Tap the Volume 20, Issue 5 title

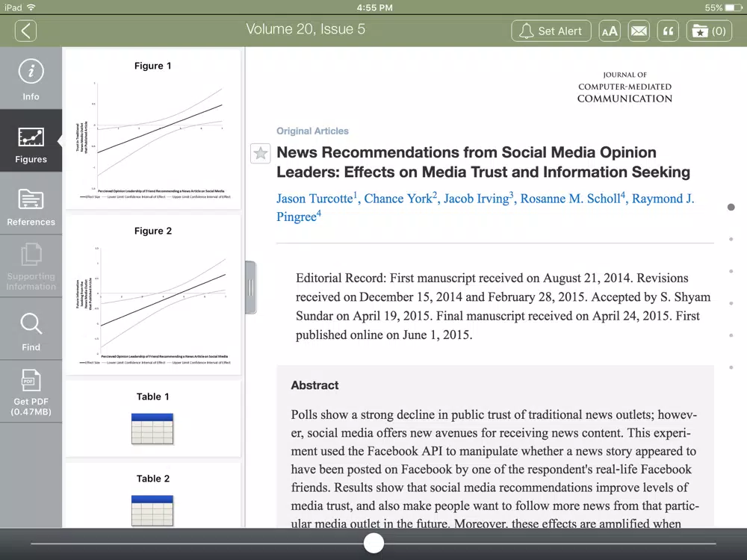pos(306,29)
